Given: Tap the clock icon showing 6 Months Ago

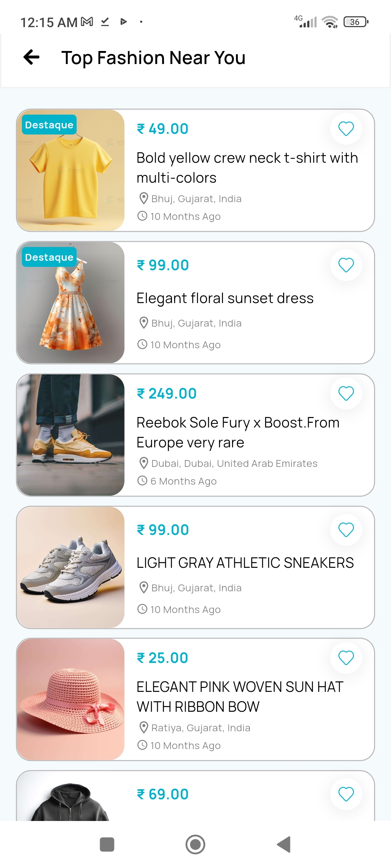Looking at the screenshot, I should point(142,481).
